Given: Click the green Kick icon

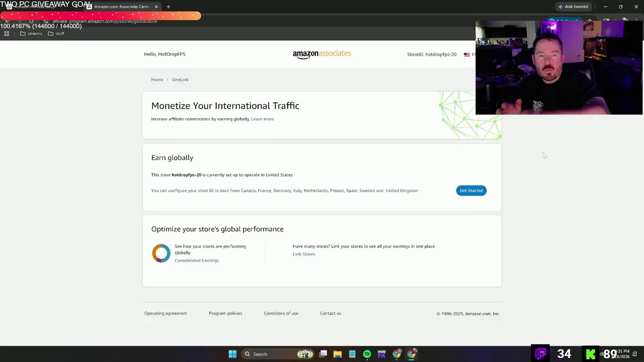Looking at the screenshot, I should pos(591,354).
